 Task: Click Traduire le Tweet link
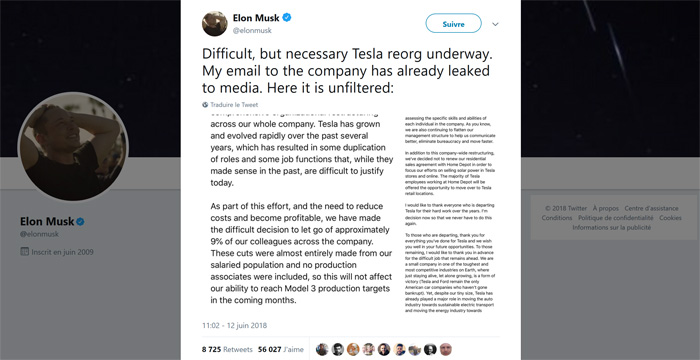coord(234,105)
